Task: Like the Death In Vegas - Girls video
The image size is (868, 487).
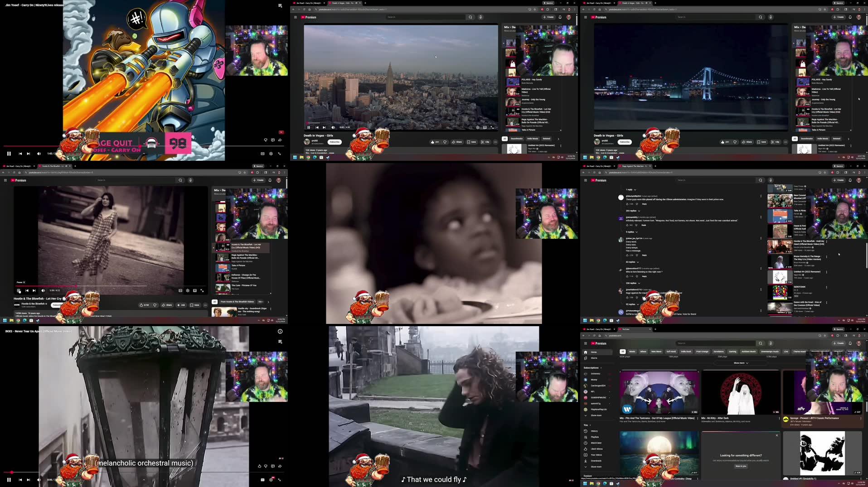Action: 433,142
